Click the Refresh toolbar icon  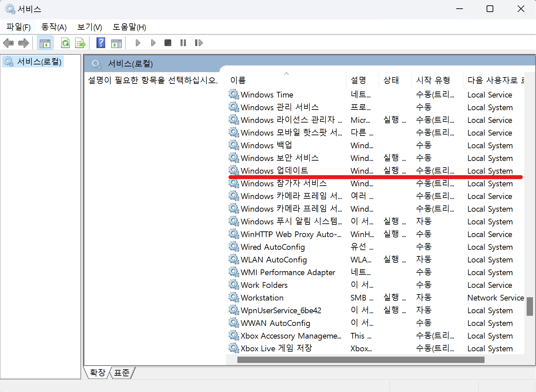click(65, 43)
